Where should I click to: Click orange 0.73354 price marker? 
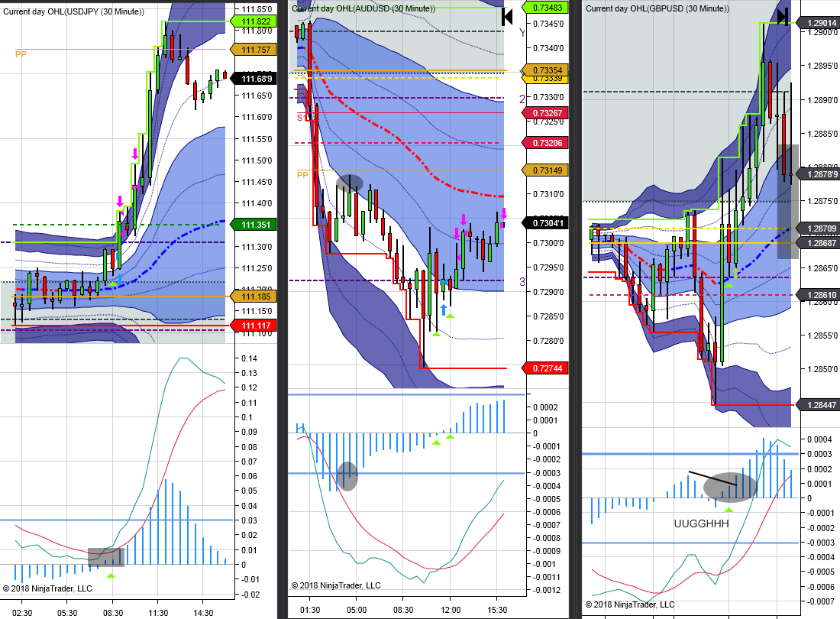(x=544, y=70)
